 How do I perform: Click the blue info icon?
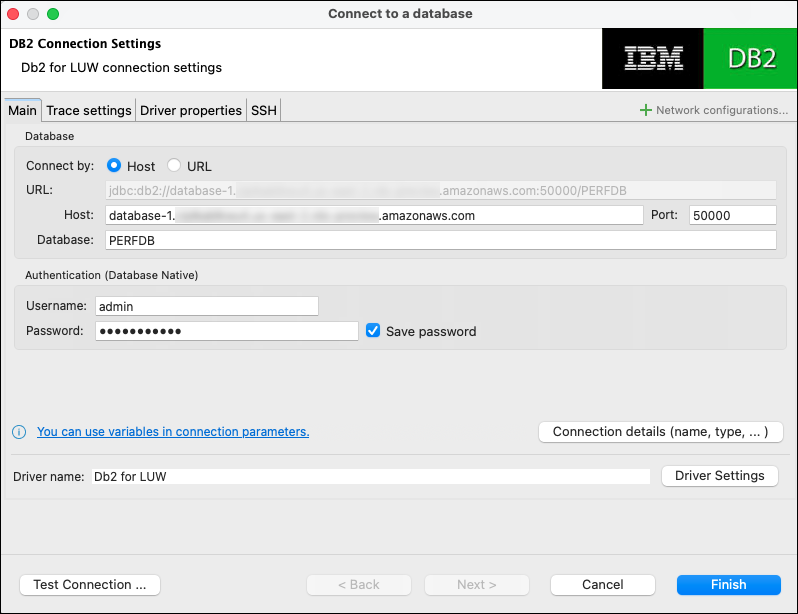19,432
